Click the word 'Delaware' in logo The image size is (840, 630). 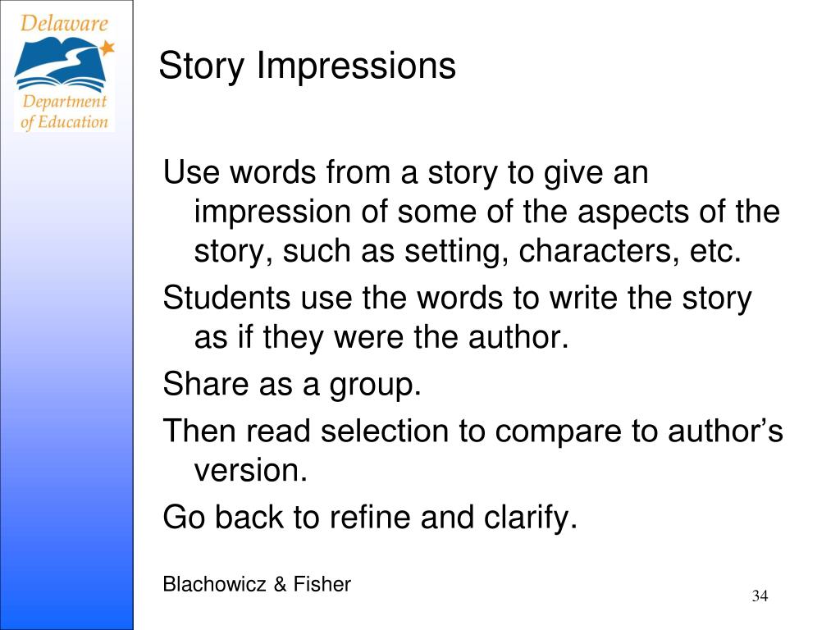click(x=64, y=24)
